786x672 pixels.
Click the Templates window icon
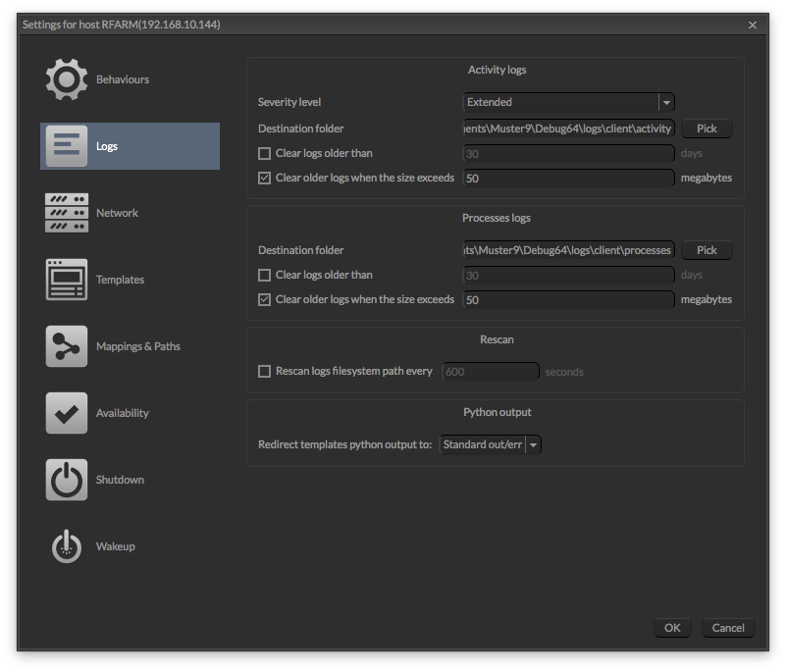pyautogui.click(x=67, y=280)
